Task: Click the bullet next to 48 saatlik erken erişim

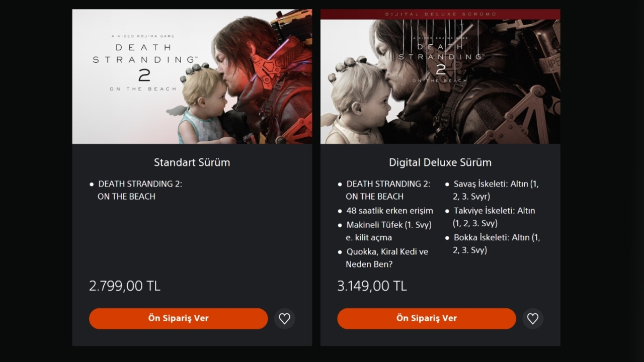Action: tap(340, 211)
